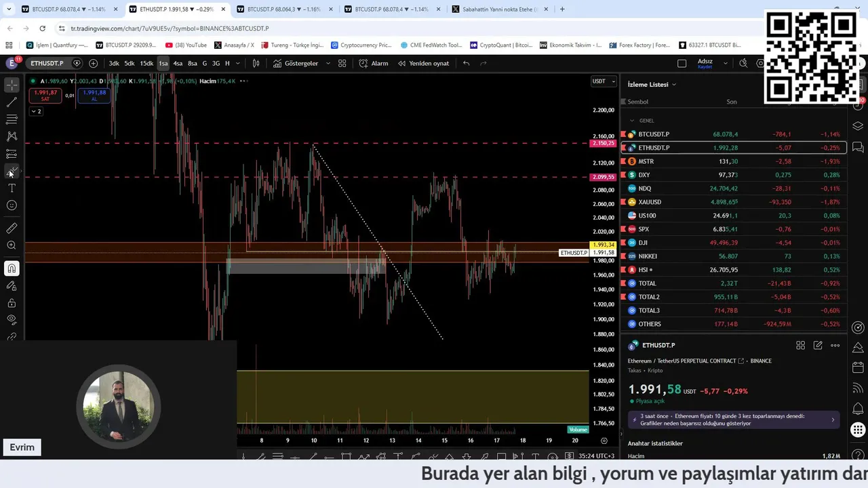Activate the zoom in tool
The image size is (868, 488).
click(x=12, y=245)
